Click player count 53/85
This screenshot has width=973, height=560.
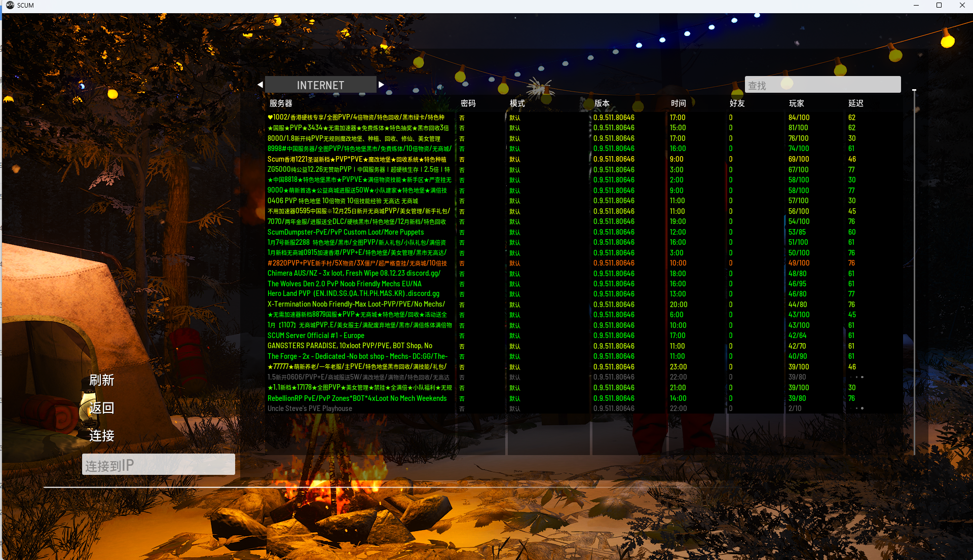pyautogui.click(x=797, y=232)
